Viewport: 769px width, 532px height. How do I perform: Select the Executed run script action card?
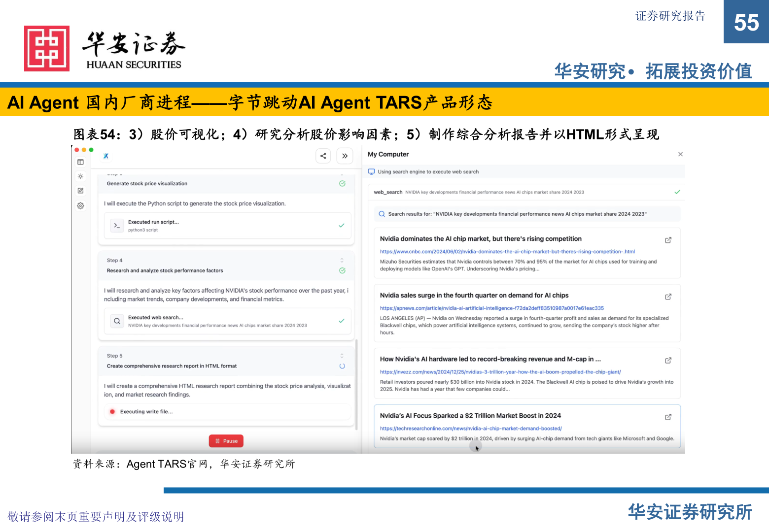click(228, 226)
